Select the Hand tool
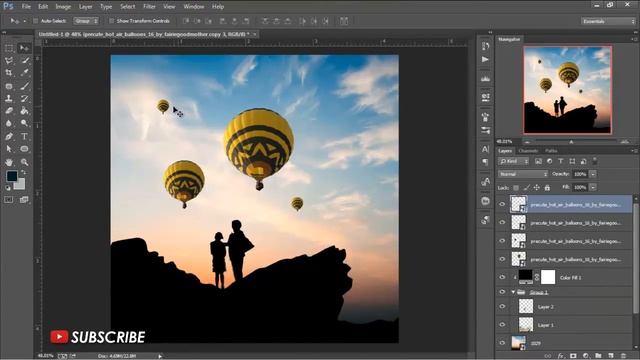Viewport: 640px width, 360px height. [9, 162]
